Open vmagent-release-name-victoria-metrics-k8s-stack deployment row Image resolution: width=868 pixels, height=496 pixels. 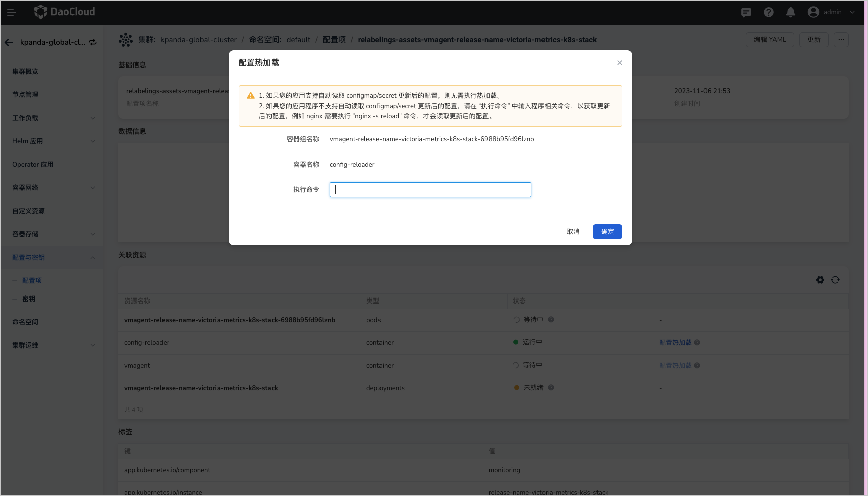pos(201,388)
